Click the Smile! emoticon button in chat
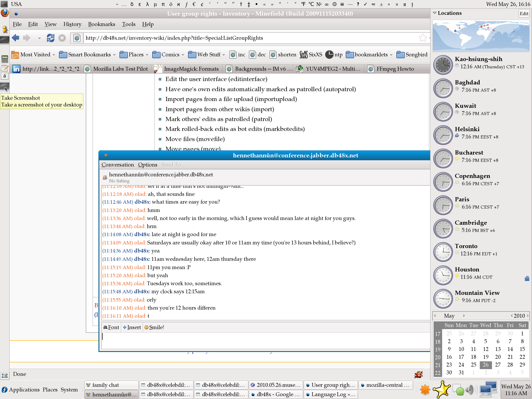This screenshot has width=532, height=399. [154, 327]
